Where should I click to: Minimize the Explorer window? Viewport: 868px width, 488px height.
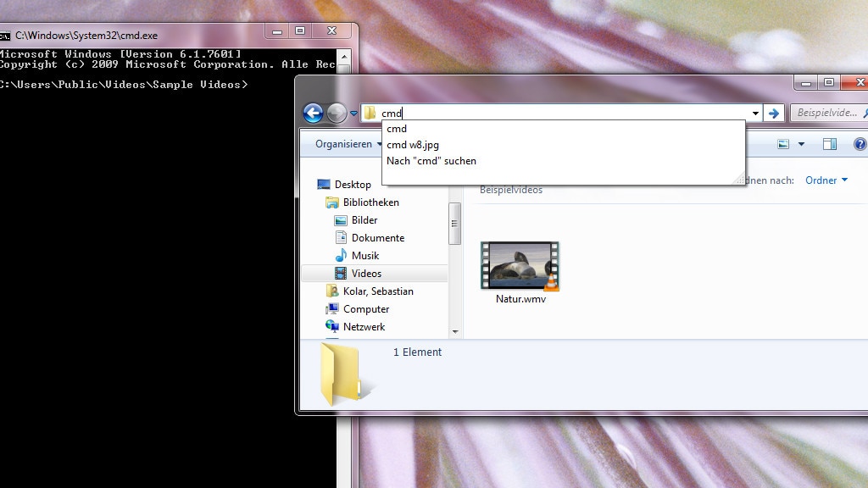pyautogui.click(x=806, y=83)
